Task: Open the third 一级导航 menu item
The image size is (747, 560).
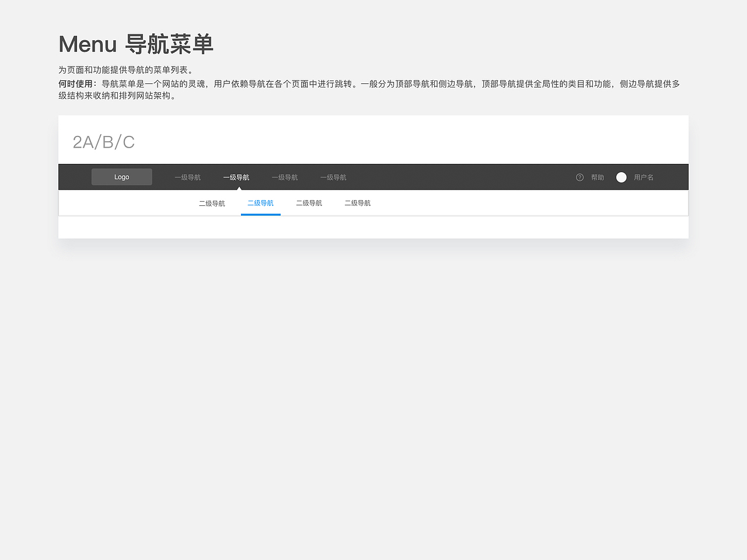Action: (x=285, y=177)
